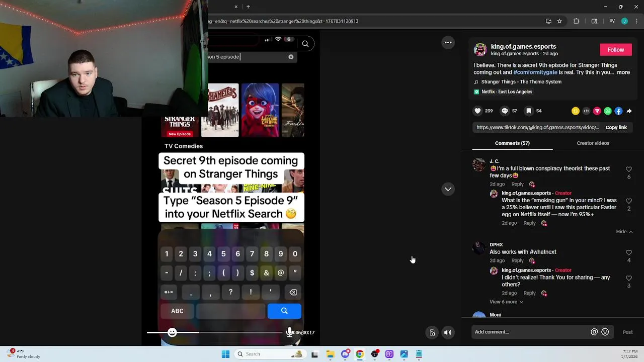The image size is (644, 362).
Task: Share the video via WhatsApp icon
Action: (x=608, y=111)
